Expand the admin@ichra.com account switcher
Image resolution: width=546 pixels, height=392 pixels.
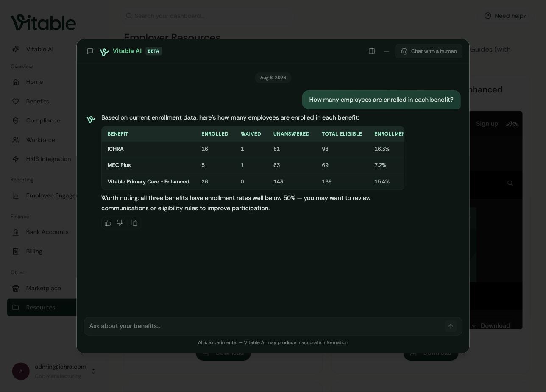[93, 371]
